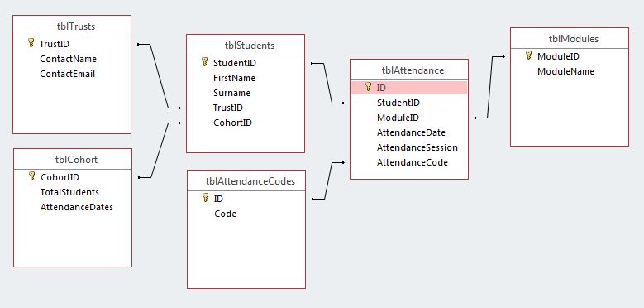644x308 pixels.
Task: Select the tblStudents title bar
Action: [246, 46]
